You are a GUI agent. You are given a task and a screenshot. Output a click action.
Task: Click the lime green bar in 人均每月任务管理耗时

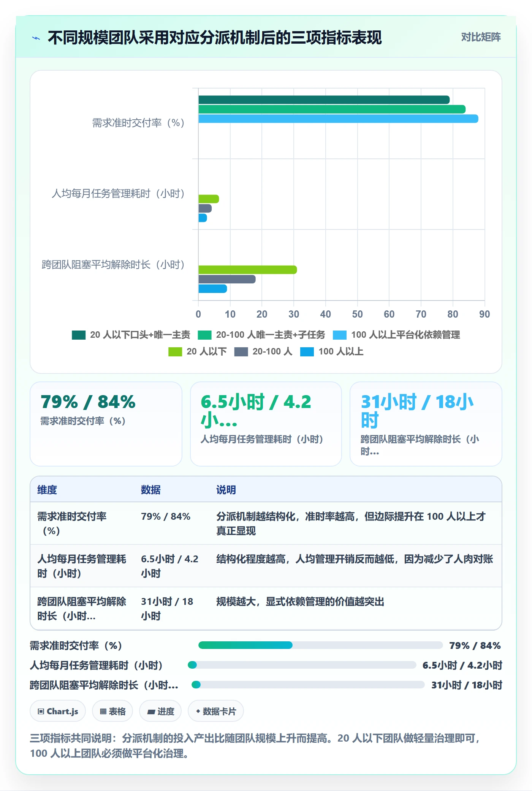click(209, 199)
